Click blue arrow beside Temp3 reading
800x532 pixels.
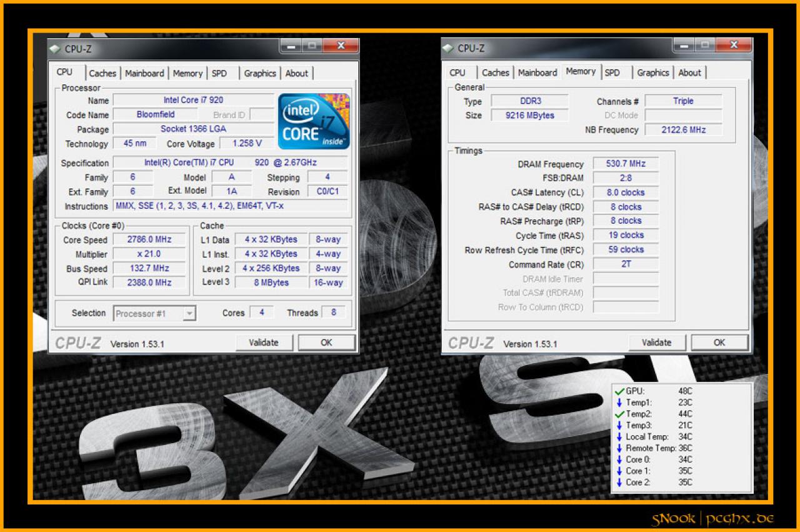[x=619, y=425]
